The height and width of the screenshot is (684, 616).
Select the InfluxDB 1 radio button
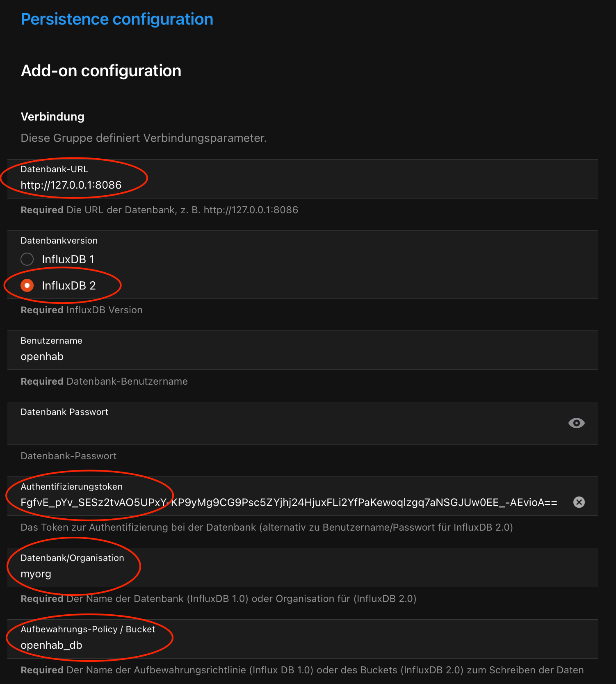pyautogui.click(x=27, y=259)
